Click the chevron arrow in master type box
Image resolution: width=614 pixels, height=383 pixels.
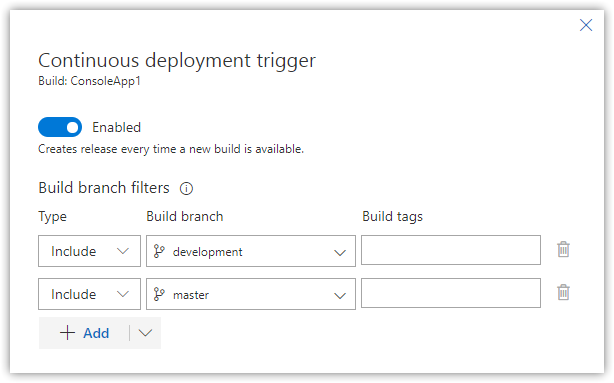pos(123,294)
